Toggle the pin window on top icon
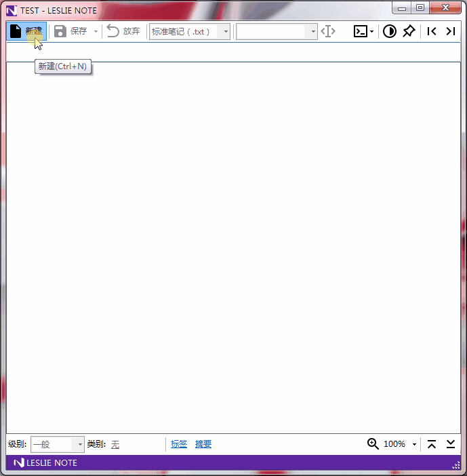The image size is (467, 476). [x=409, y=31]
